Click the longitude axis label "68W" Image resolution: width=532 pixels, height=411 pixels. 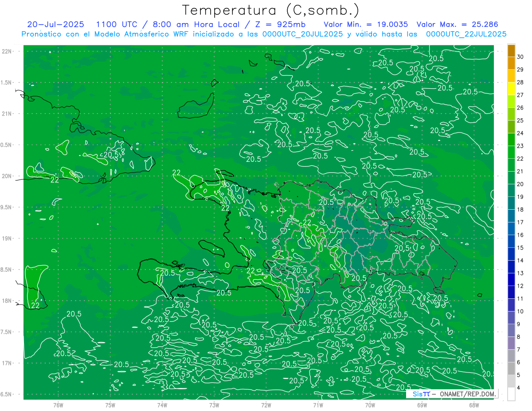click(x=473, y=405)
